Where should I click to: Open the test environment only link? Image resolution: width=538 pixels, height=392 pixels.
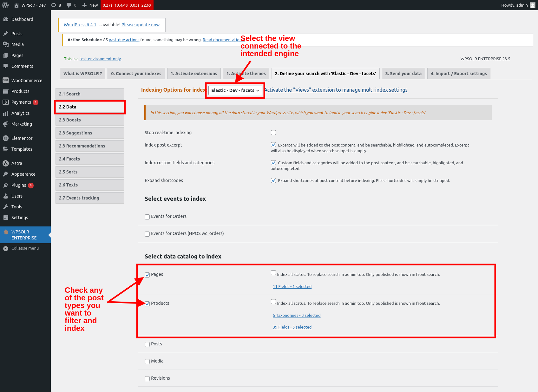coord(100,59)
